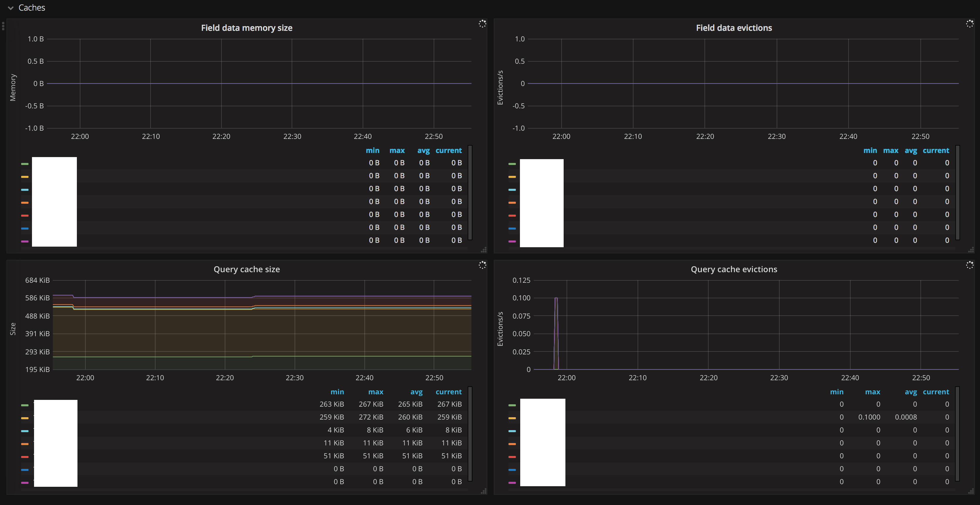Click the Query cache size legend scrollbar

[470, 434]
